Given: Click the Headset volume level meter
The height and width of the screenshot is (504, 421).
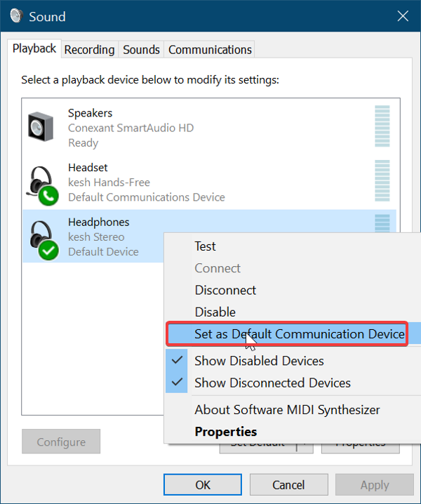Looking at the screenshot, I should pos(382,182).
